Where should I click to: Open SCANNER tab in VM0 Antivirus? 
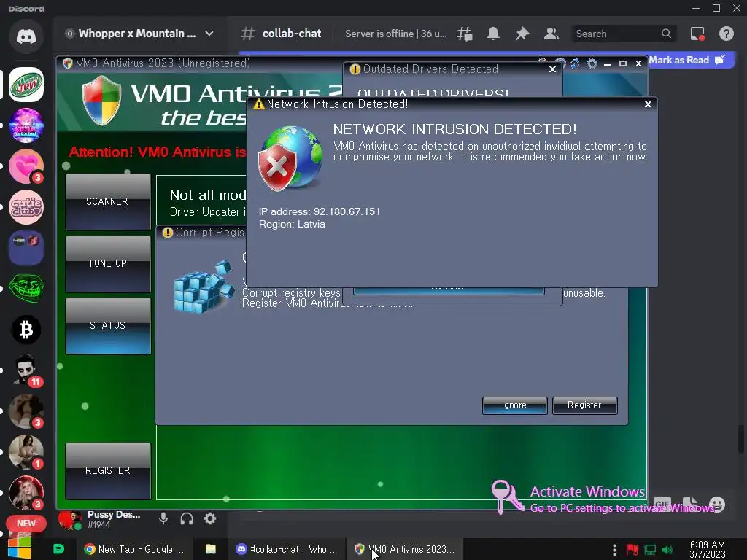pos(108,202)
